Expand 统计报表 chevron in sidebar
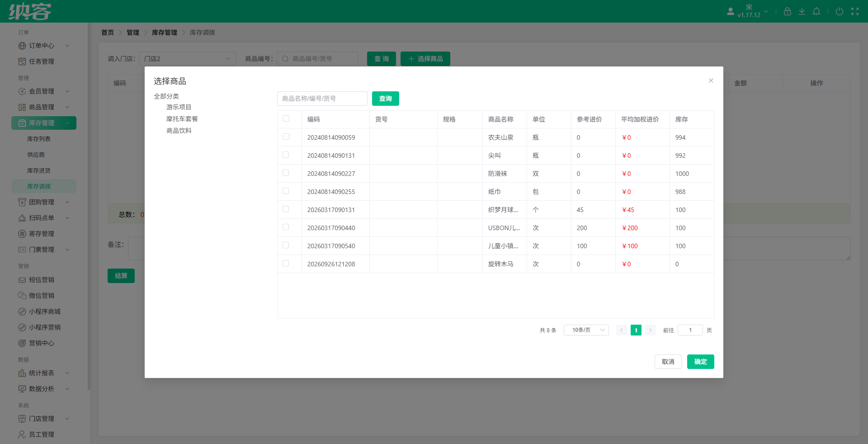Viewport: 868px width, 444px height. coord(67,373)
